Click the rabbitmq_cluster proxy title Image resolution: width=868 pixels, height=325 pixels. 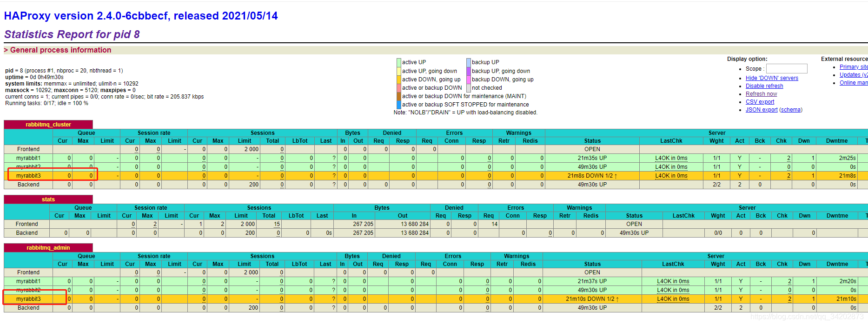[48, 125]
